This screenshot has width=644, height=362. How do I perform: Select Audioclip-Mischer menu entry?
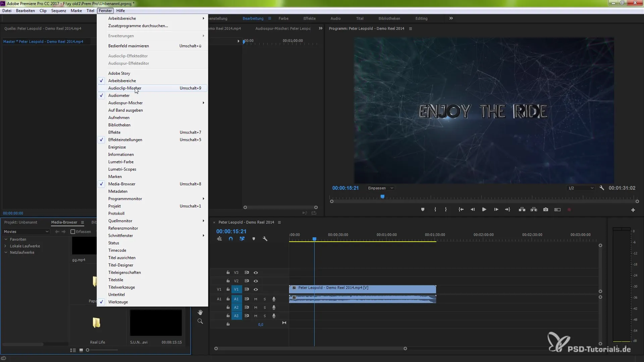click(125, 88)
